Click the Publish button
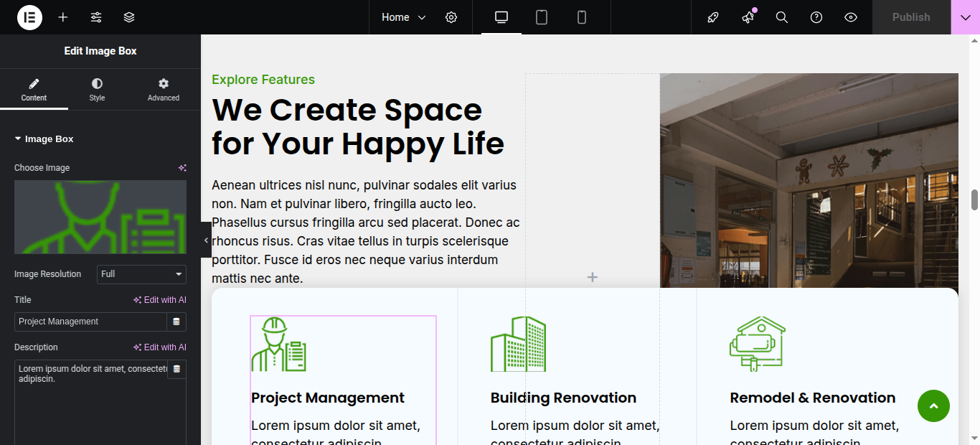Screen dimensions: 980x445 click(x=911, y=17)
